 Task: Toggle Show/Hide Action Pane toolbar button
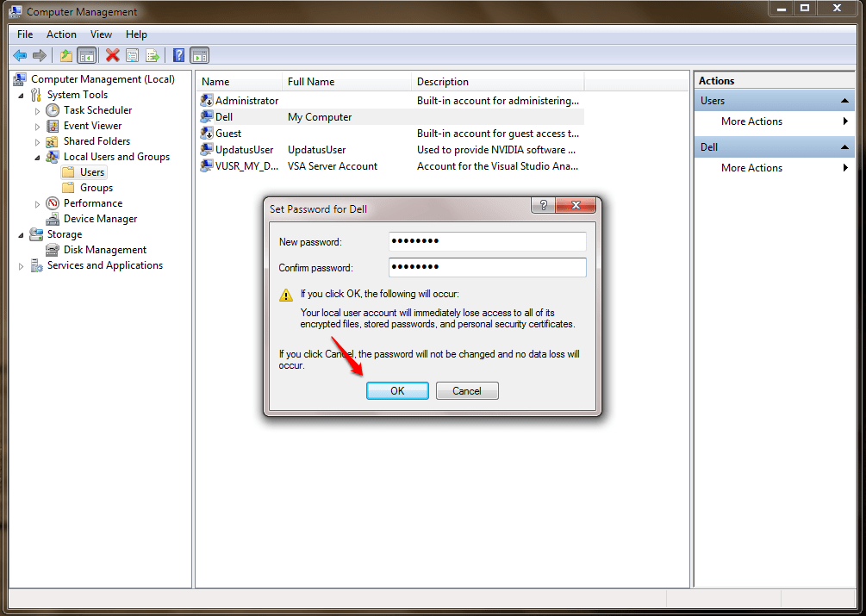(x=199, y=55)
